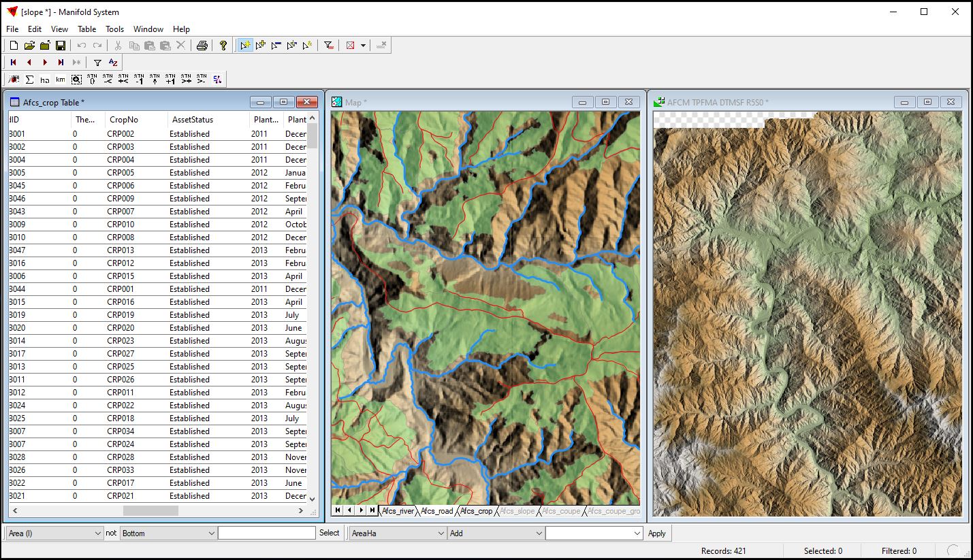973x560 pixels.
Task: Click the funnel filter icon beside sort
Action: tap(97, 63)
